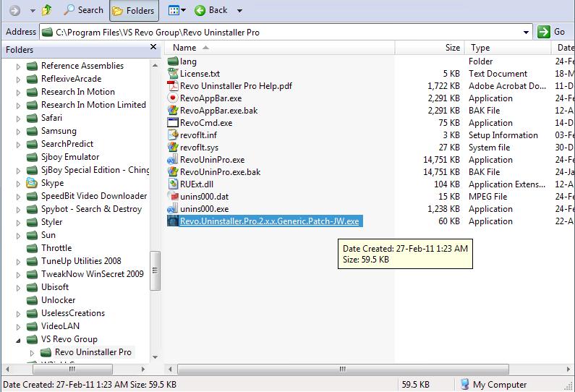575x392 pixels.
Task: Select the RevoAppBar.exe.bak file icon
Action: pyautogui.click(x=173, y=111)
